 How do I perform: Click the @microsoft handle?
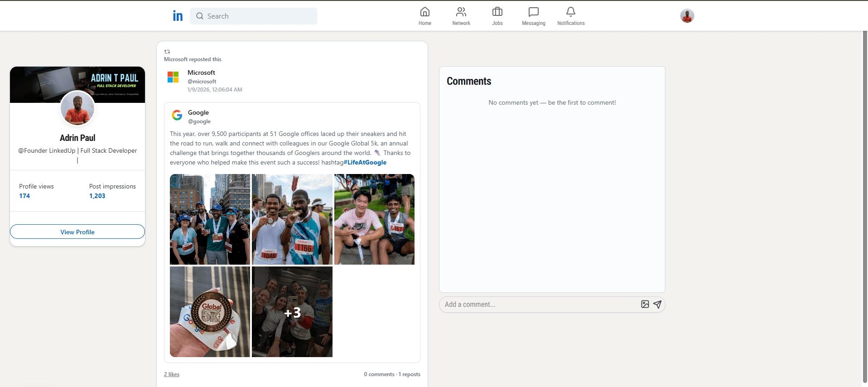(x=202, y=82)
